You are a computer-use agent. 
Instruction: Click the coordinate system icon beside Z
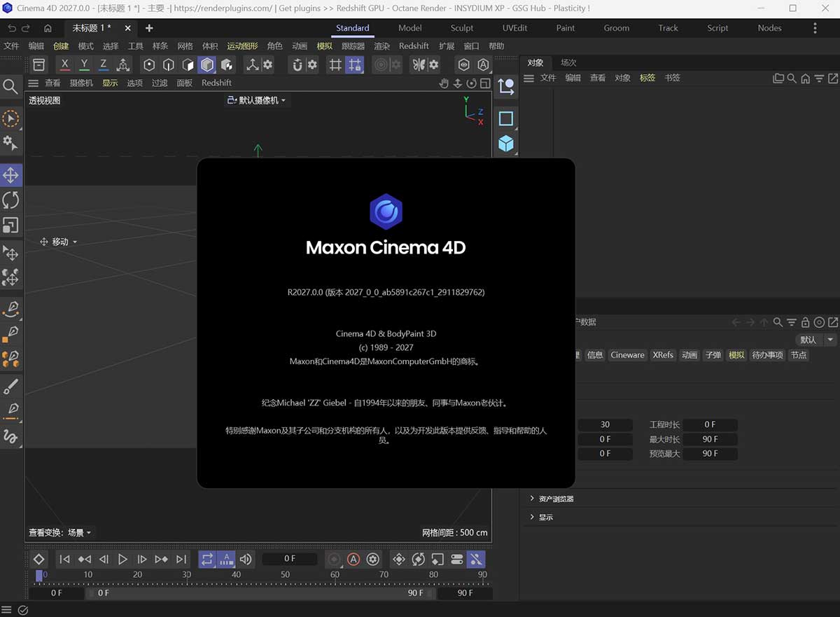tap(122, 64)
